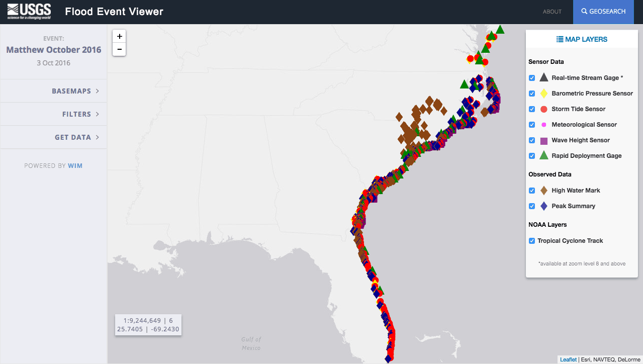Click the red Storm Tide Sensor icon
This screenshot has height=364, width=643.
(x=543, y=109)
